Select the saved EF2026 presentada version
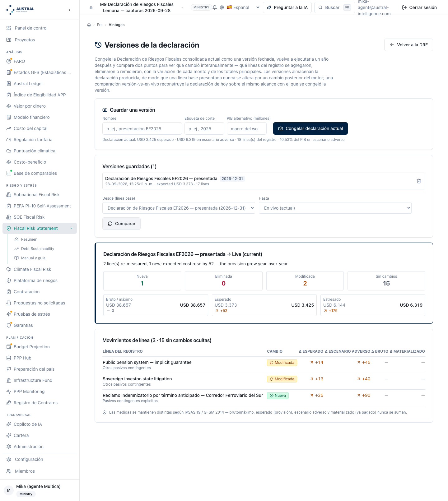 pos(264,181)
